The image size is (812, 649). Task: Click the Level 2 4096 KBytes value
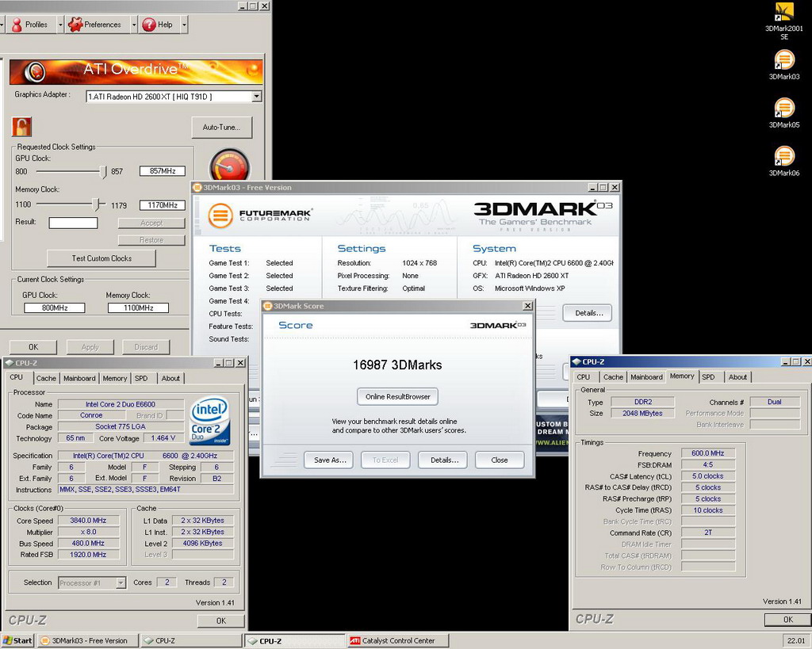(202, 543)
